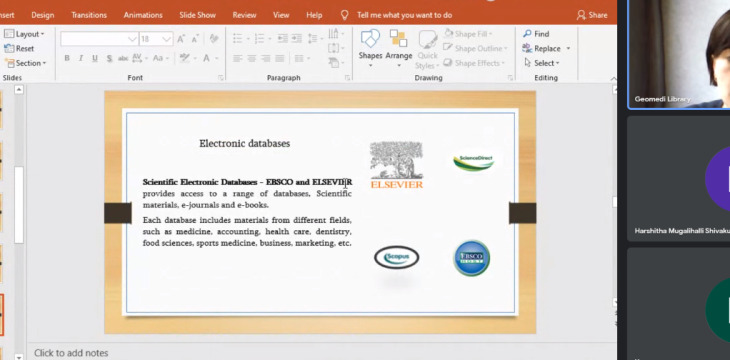Click the Reset slide button
This screenshot has width=730, height=360.
pos(19,48)
